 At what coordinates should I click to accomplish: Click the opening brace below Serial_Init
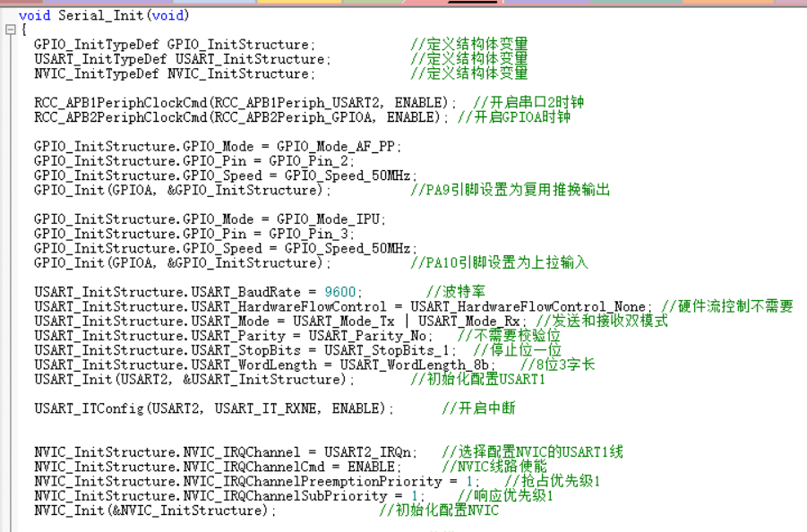coord(24,28)
